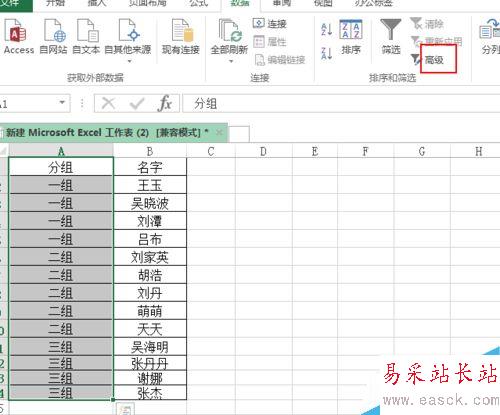The height and width of the screenshot is (415, 500).
Task: Click Reapply (重新应用) filter
Action: click(437, 41)
